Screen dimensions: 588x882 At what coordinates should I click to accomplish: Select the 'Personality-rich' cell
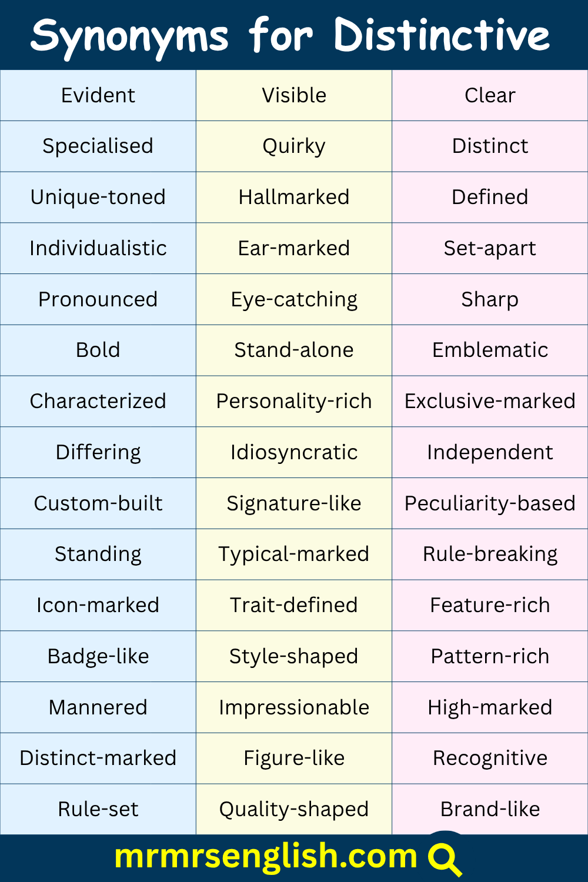[x=294, y=401]
